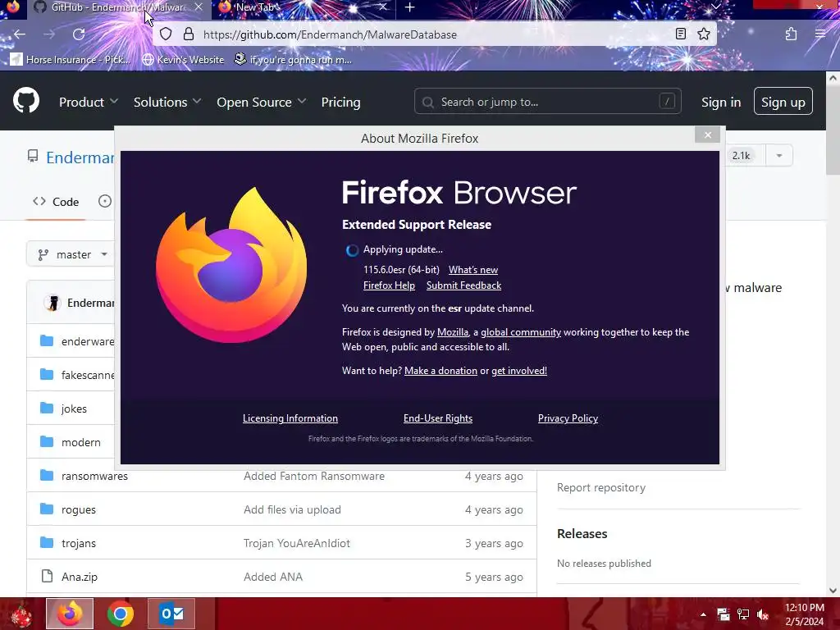Open the Pricing page
Screen dimensions: 840x630
(340, 102)
